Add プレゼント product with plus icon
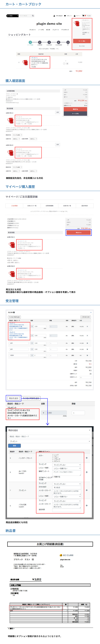The width and height of the screenshot is (100, 644). click(87, 490)
